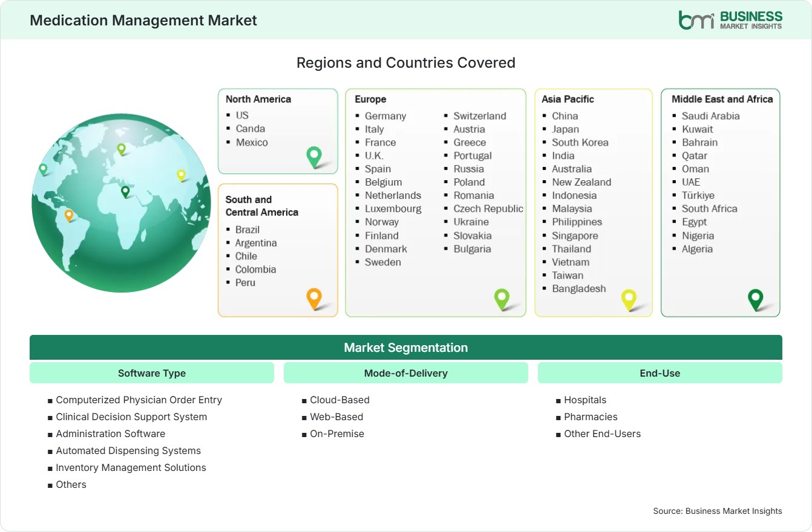Click the globe illustration

[x=121, y=203]
